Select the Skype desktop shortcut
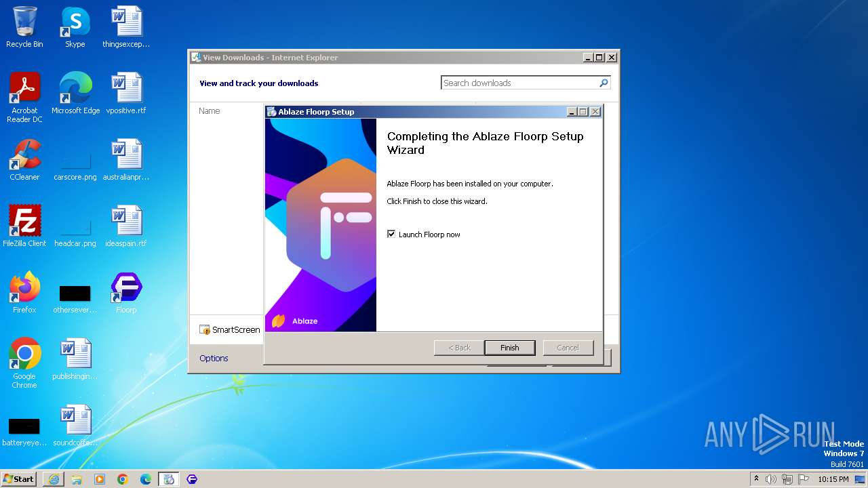This screenshot has height=488, width=868. pyautogui.click(x=75, y=27)
